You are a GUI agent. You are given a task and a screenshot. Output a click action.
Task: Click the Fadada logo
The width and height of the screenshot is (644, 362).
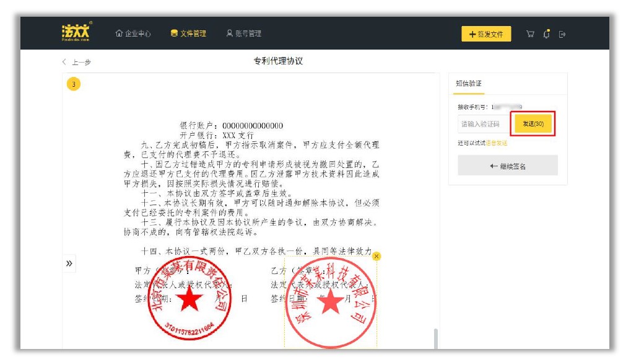tap(77, 31)
